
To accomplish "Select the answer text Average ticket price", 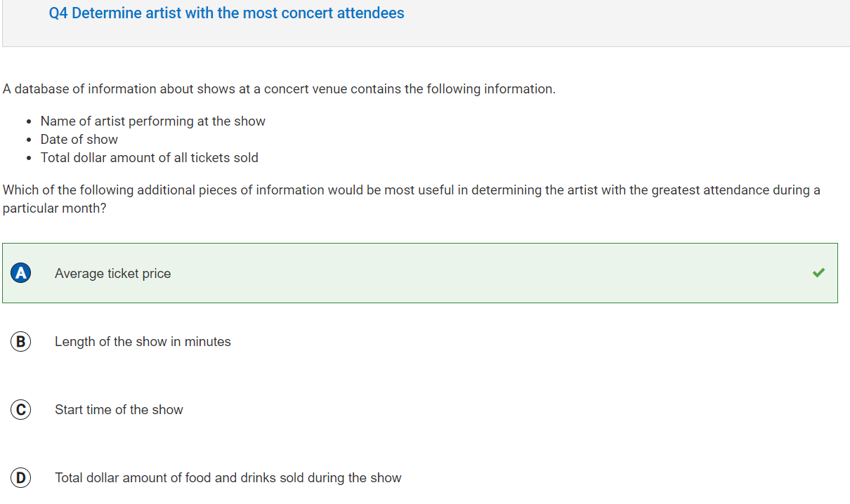I will (x=113, y=274).
